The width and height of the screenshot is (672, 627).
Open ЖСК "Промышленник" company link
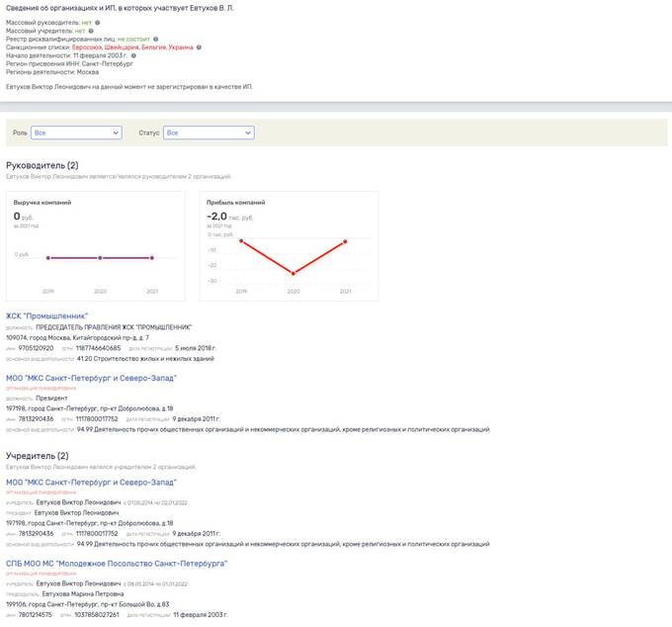point(46,316)
